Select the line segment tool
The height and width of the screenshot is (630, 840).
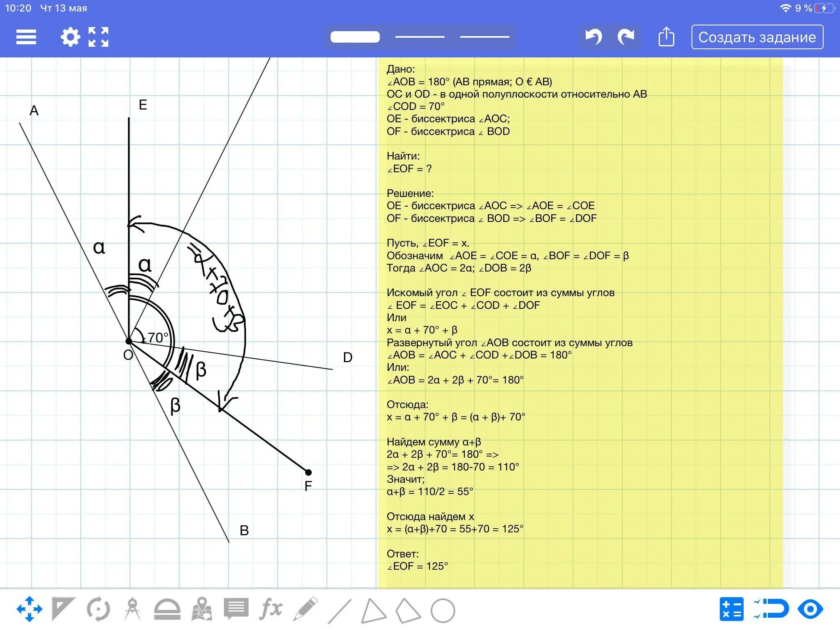point(340,611)
